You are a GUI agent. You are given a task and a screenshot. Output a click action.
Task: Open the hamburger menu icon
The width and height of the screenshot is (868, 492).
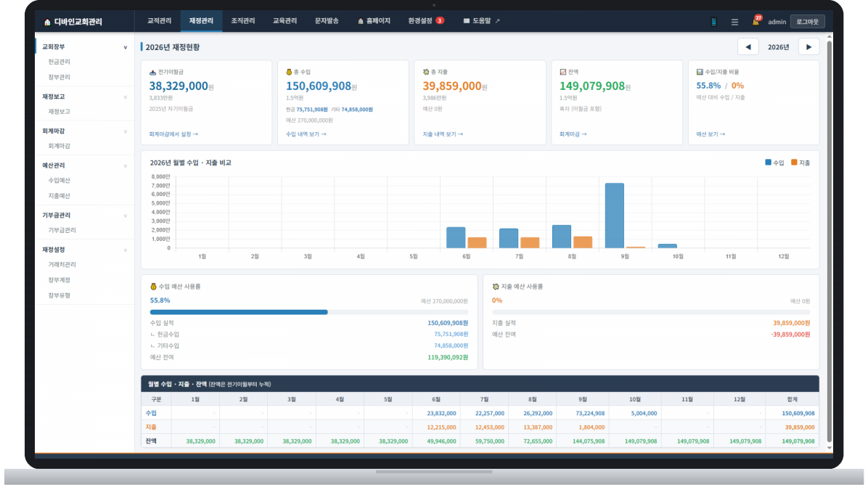point(734,22)
